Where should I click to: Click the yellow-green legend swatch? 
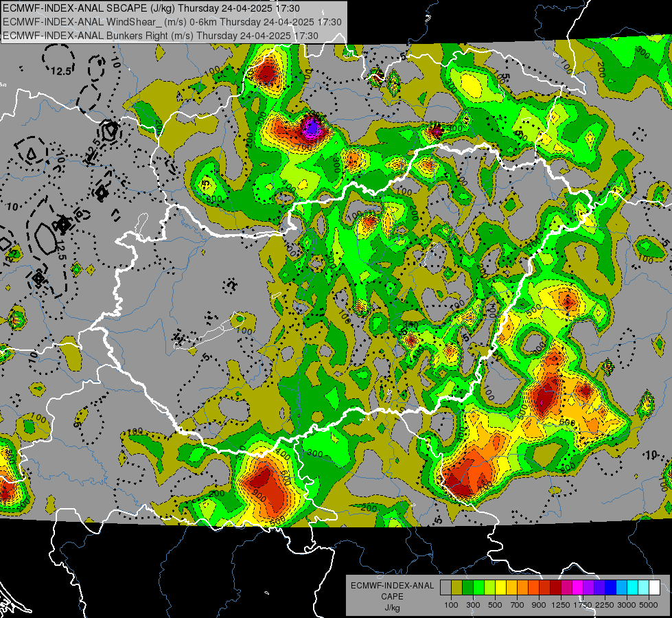point(489,588)
